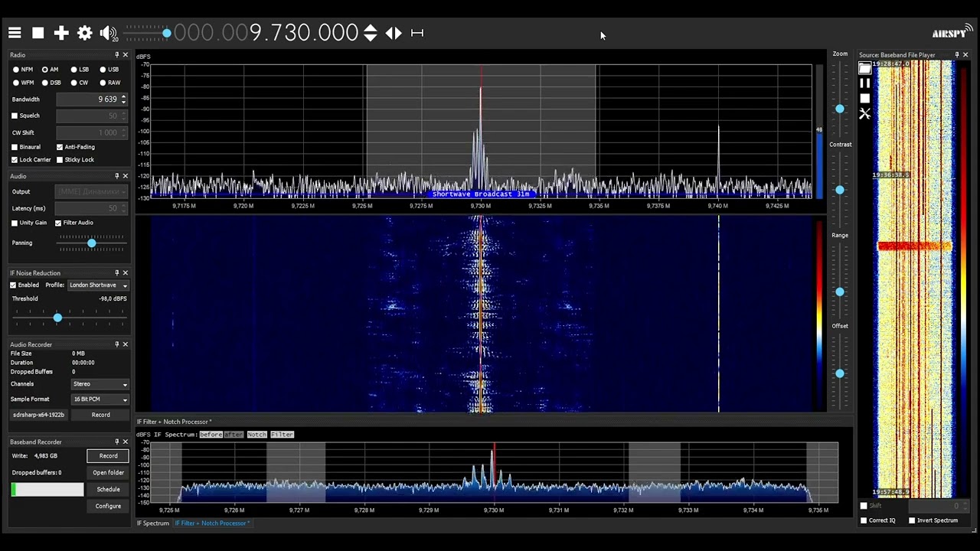Click the plus icon to add a new slice
This screenshot has width=980, height=551.
(61, 33)
